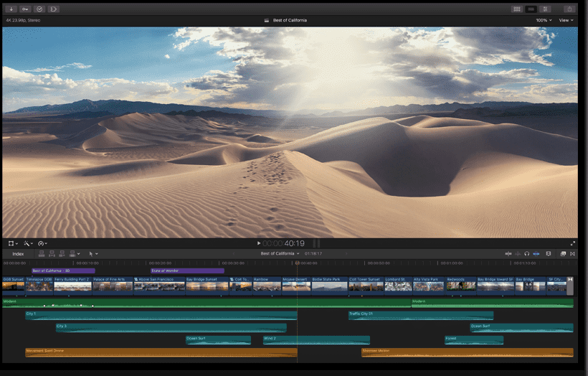Open the View options dropdown
Viewport: 588px width, 376px height.
[566, 20]
